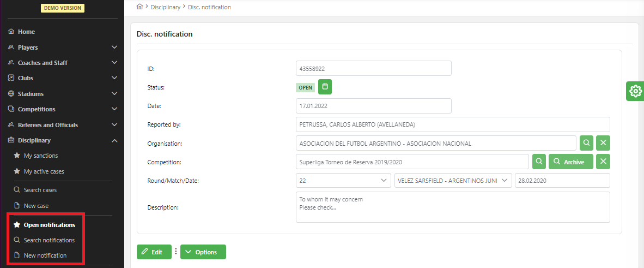Click the Edit button
The height and width of the screenshot is (268, 644).
154,252
